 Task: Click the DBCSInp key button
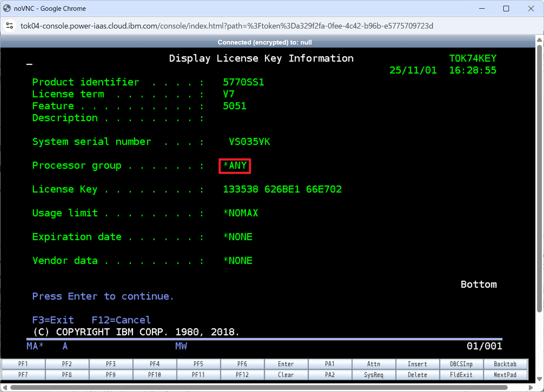tap(461, 364)
